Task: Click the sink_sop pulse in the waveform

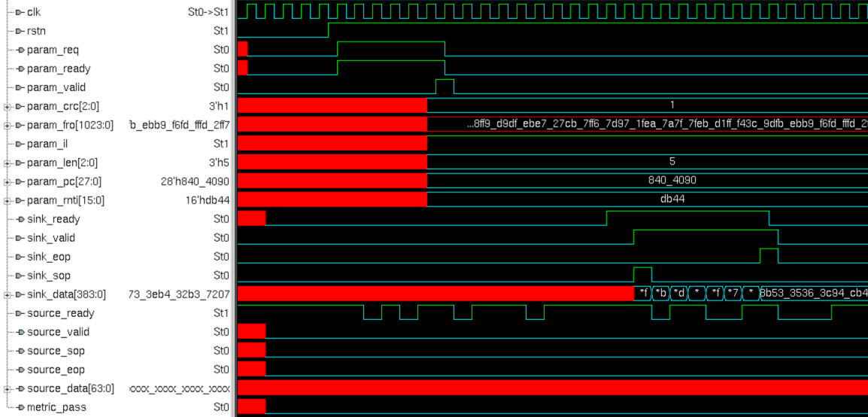Action: (642, 275)
